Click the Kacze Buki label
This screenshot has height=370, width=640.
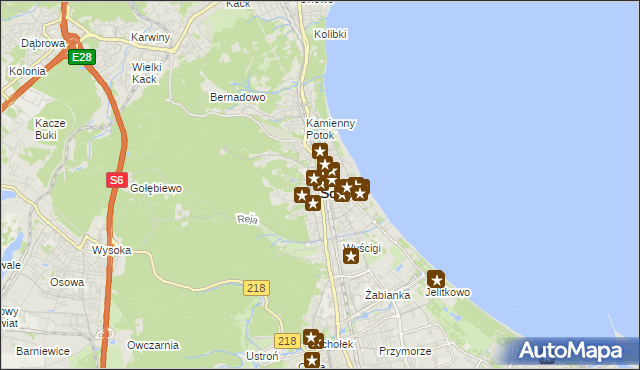coord(50,129)
